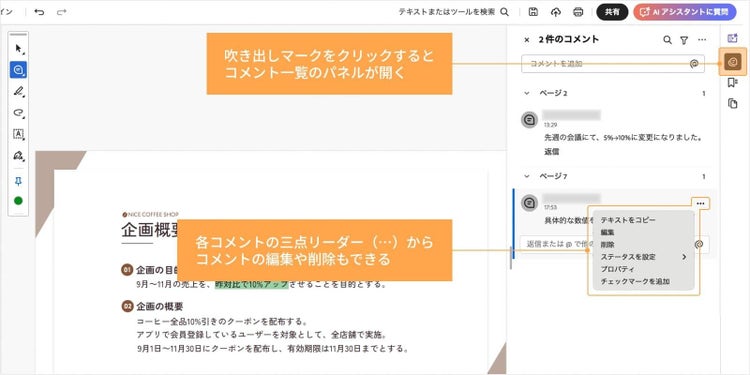Click the ページ 2 comment avatar icon
This screenshot has height=375, width=750.
pyautogui.click(x=529, y=120)
